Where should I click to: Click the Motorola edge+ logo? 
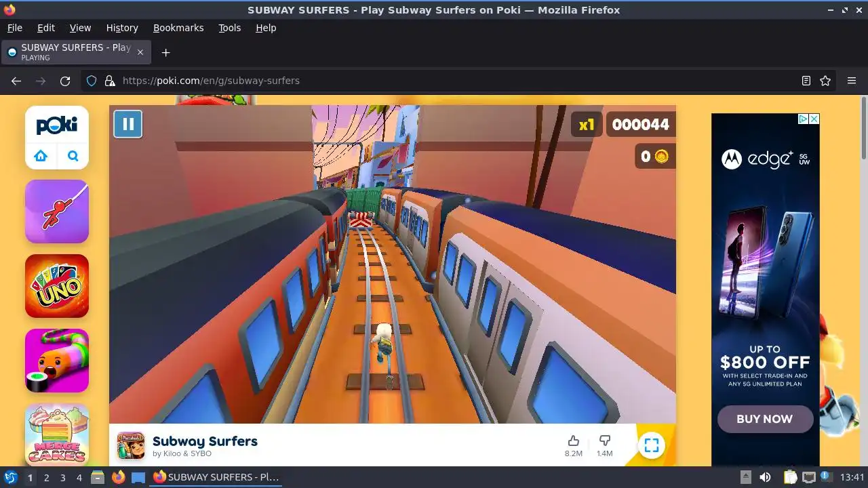click(766, 159)
